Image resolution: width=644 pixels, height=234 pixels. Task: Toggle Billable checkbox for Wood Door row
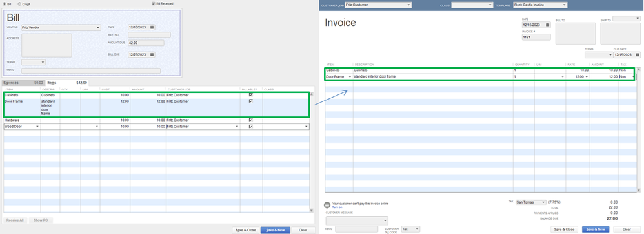(x=251, y=127)
